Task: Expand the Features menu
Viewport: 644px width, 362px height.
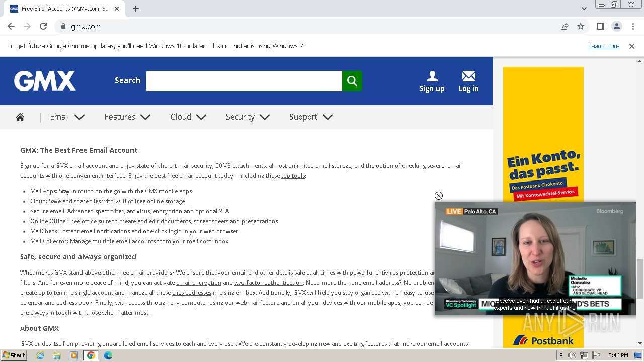Action: (127, 117)
